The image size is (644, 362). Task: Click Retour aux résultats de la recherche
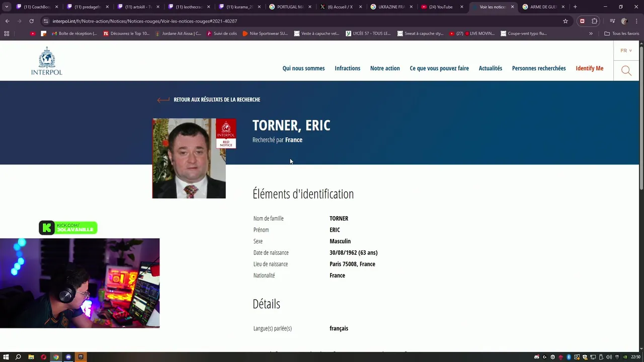click(x=217, y=100)
